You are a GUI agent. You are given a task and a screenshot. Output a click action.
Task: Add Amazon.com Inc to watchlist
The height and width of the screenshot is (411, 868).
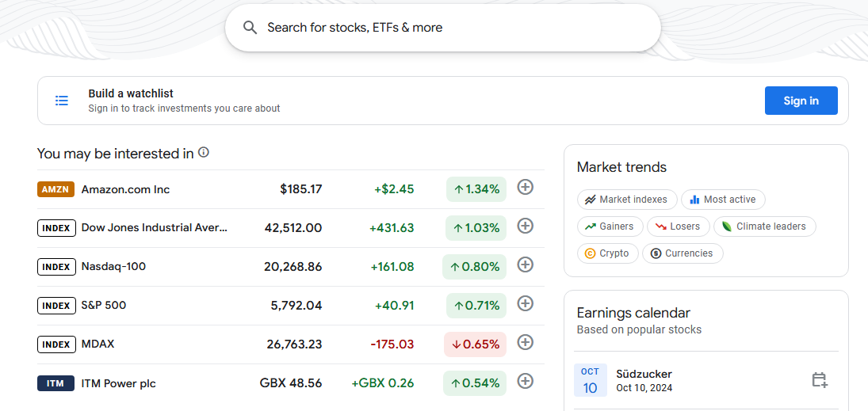(x=525, y=187)
